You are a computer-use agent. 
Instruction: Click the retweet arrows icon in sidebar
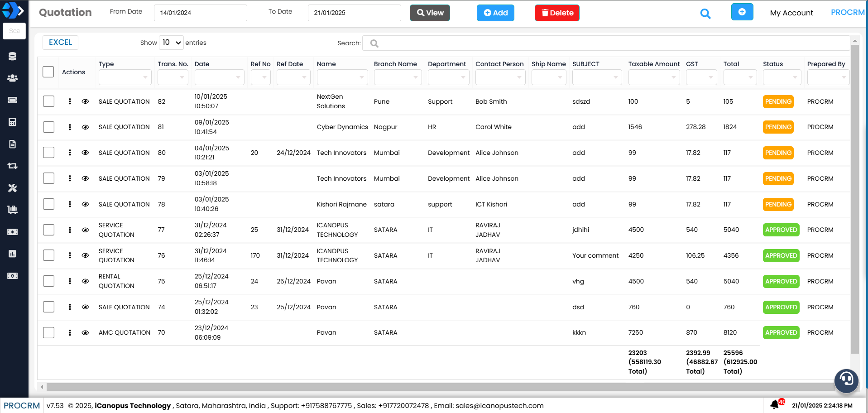12,166
